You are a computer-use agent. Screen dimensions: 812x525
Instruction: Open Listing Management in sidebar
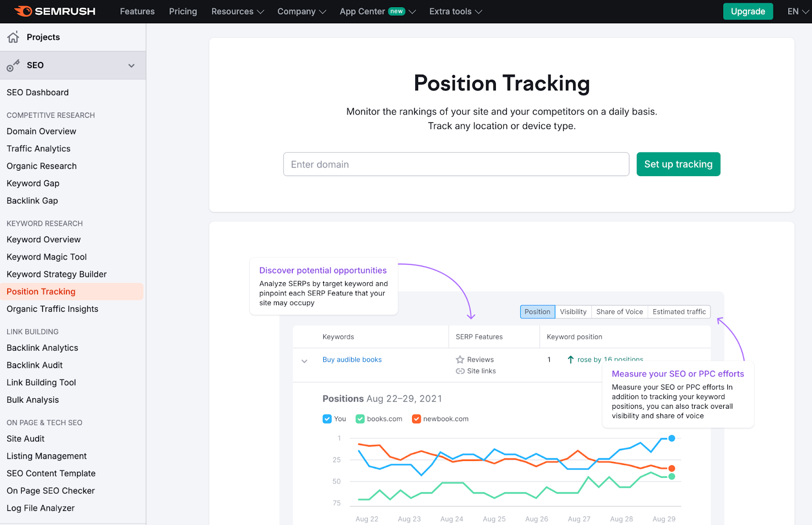[47, 456]
